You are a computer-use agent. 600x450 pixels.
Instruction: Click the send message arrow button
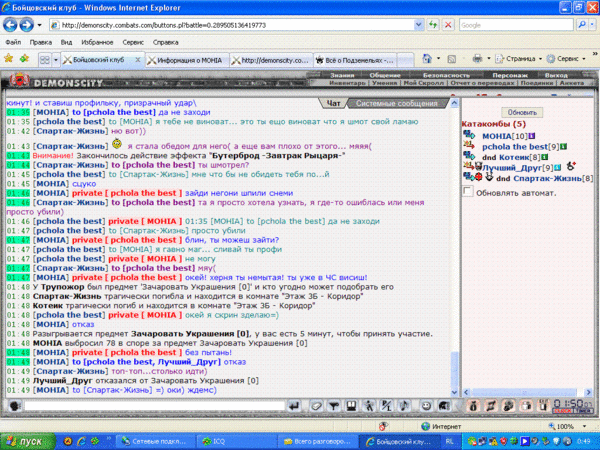pos(294,406)
